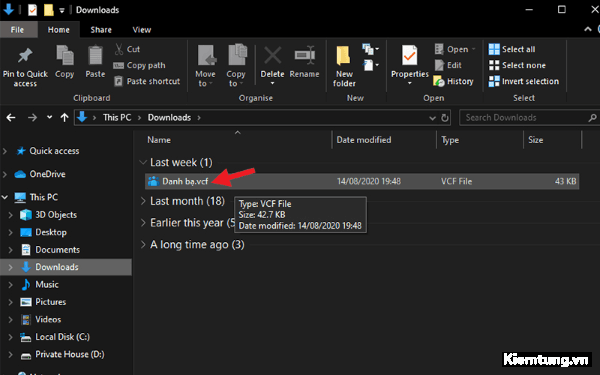The width and height of the screenshot is (600, 375).
Task: Open the Delete button dropdown arrow
Action: pyautogui.click(x=272, y=83)
